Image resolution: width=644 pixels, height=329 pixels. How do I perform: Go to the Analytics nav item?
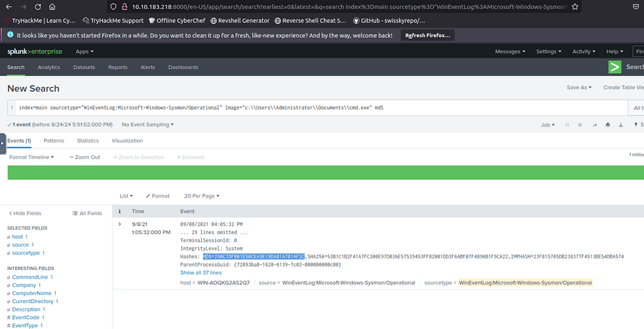49,67
